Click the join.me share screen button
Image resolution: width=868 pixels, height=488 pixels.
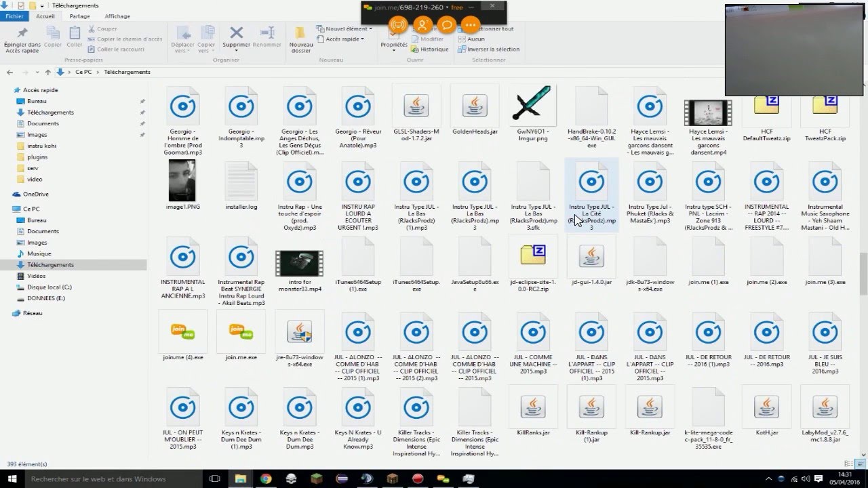pyautogui.click(x=398, y=25)
